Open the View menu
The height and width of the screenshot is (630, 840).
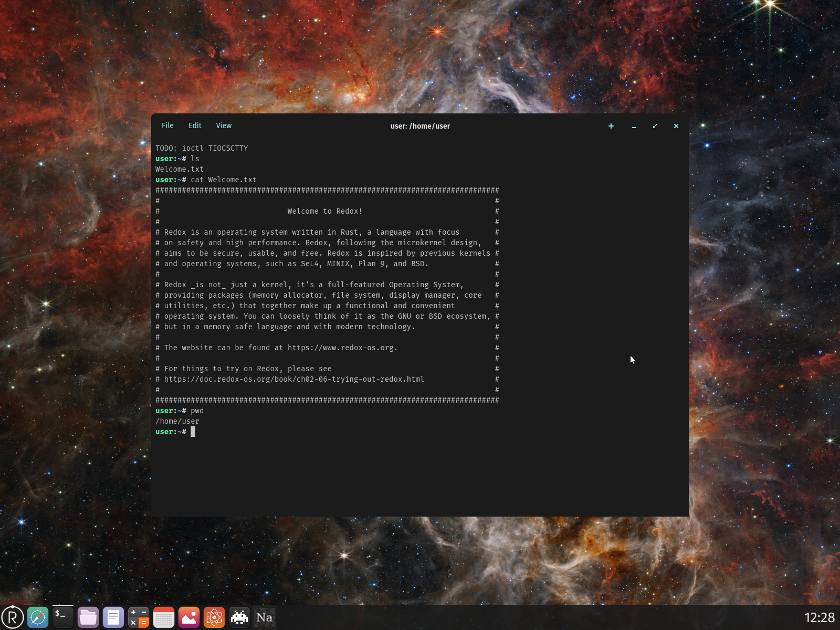point(224,125)
